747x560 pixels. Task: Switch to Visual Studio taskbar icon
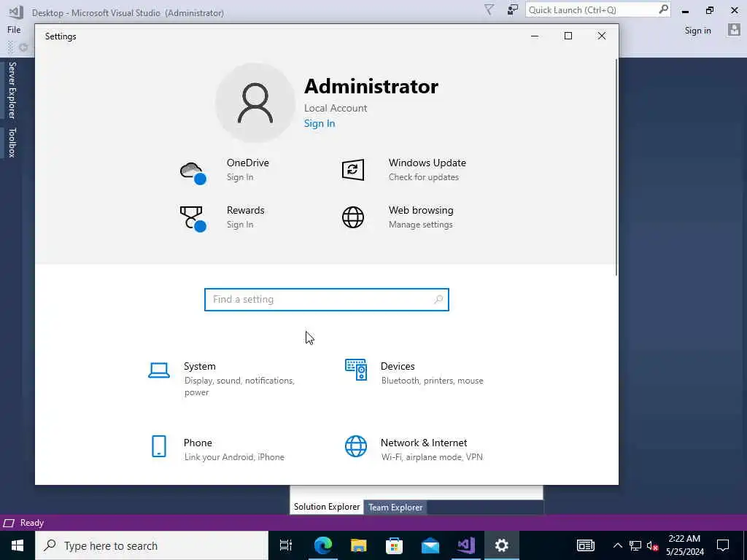point(466,545)
